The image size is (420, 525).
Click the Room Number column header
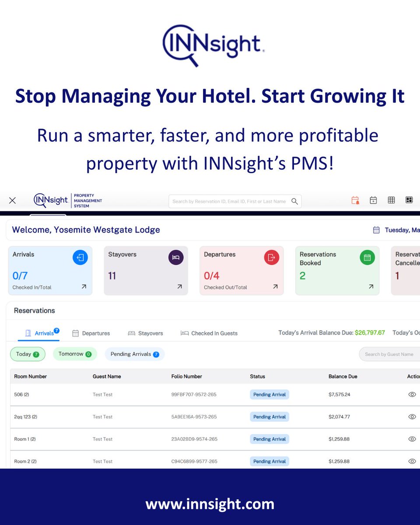pyautogui.click(x=31, y=376)
